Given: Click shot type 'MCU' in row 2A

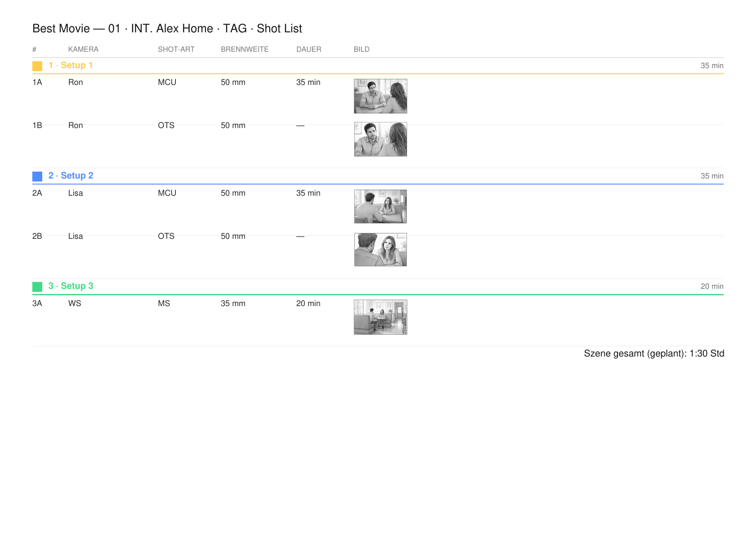Looking at the screenshot, I should tap(167, 193).
